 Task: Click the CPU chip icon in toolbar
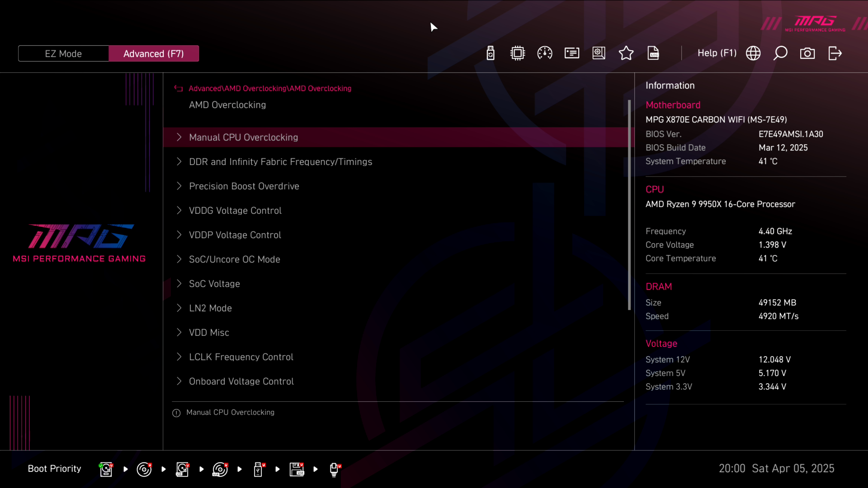518,53
